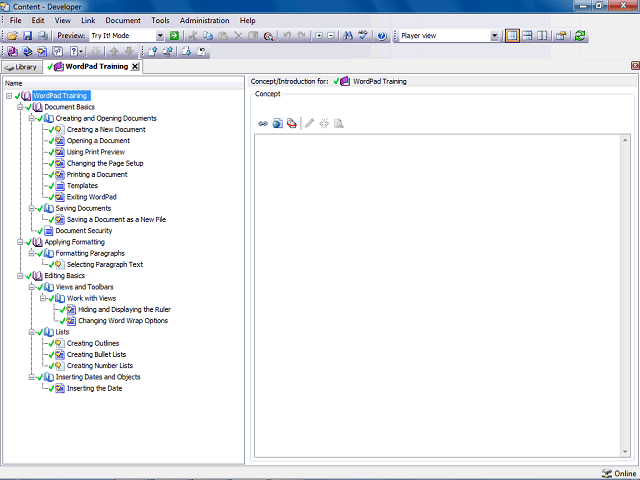
Task: Click the Delete X toolbar icon
Action: (x=238, y=36)
